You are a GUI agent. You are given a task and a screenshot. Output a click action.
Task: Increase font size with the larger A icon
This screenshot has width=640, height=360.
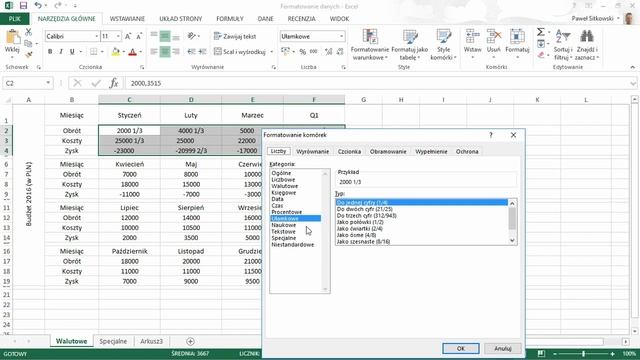pos(128,36)
